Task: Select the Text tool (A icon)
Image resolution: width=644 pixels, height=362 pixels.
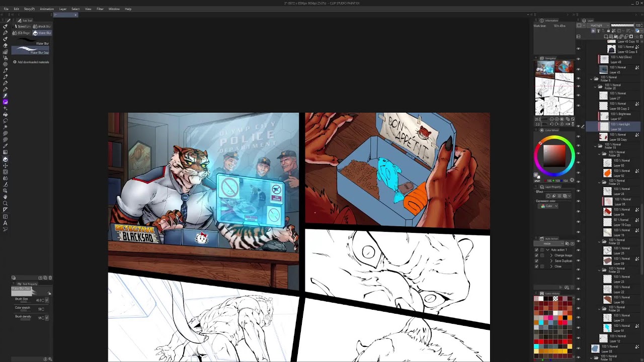Action: 5,223
